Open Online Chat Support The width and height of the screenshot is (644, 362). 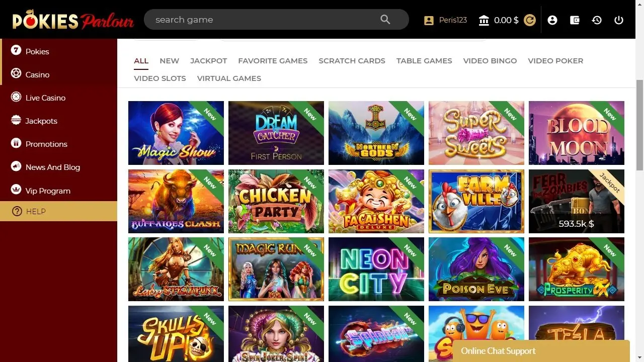coord(541,351)
